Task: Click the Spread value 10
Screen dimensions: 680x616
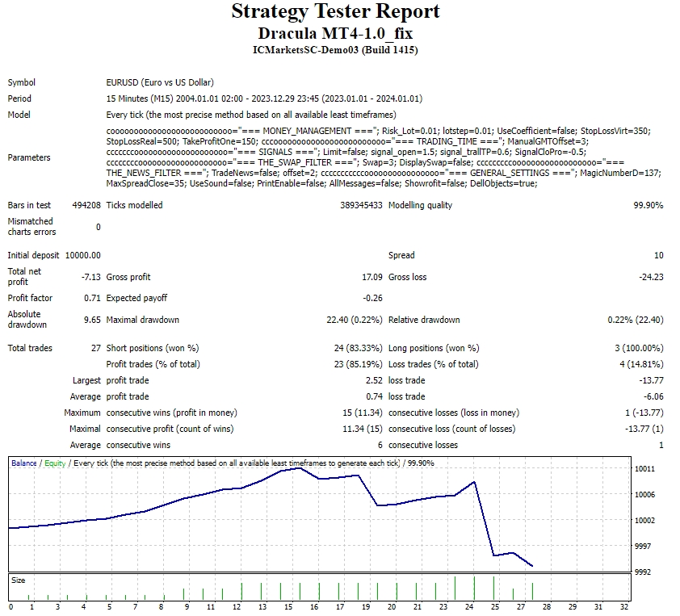Action: [658, 255]
